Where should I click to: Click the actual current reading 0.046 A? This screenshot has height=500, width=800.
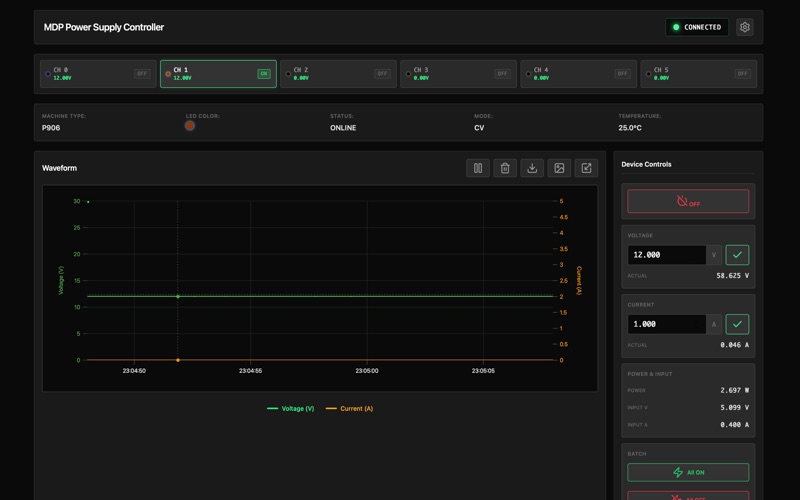point(734,345)
